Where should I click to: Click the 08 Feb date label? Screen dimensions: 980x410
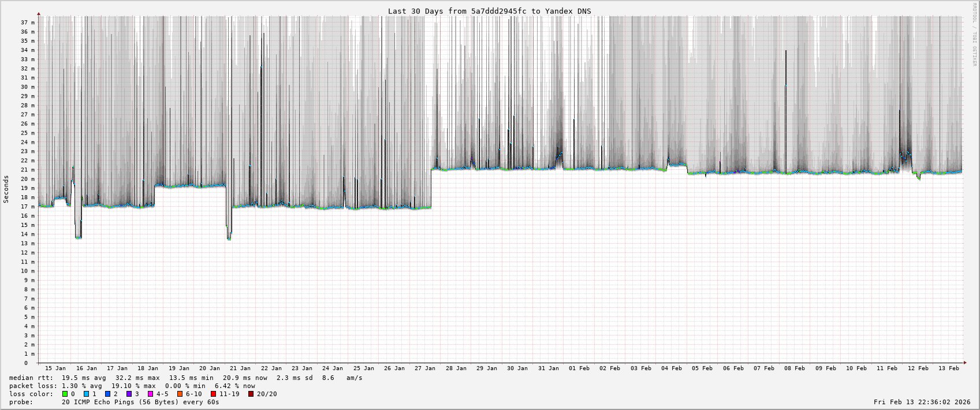click(795, 368)
